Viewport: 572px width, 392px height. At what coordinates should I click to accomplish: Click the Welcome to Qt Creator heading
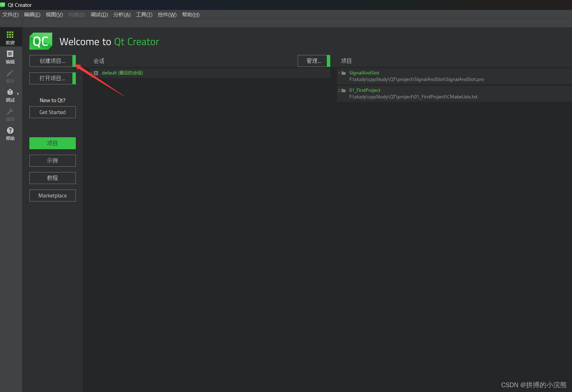tap(109, 42)
